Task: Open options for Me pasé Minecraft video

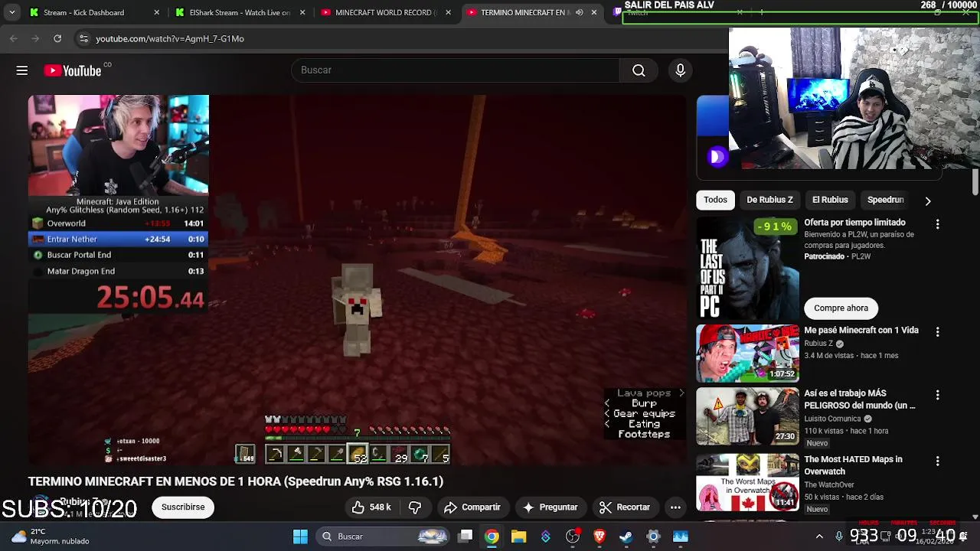Action: point(937,332)
